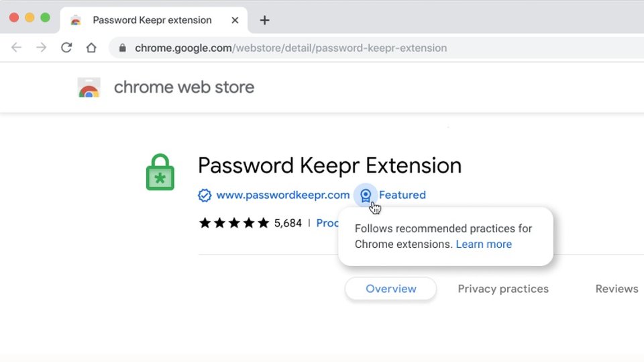
Task: Click the browser back arrow
Action: tap(16, 48)
